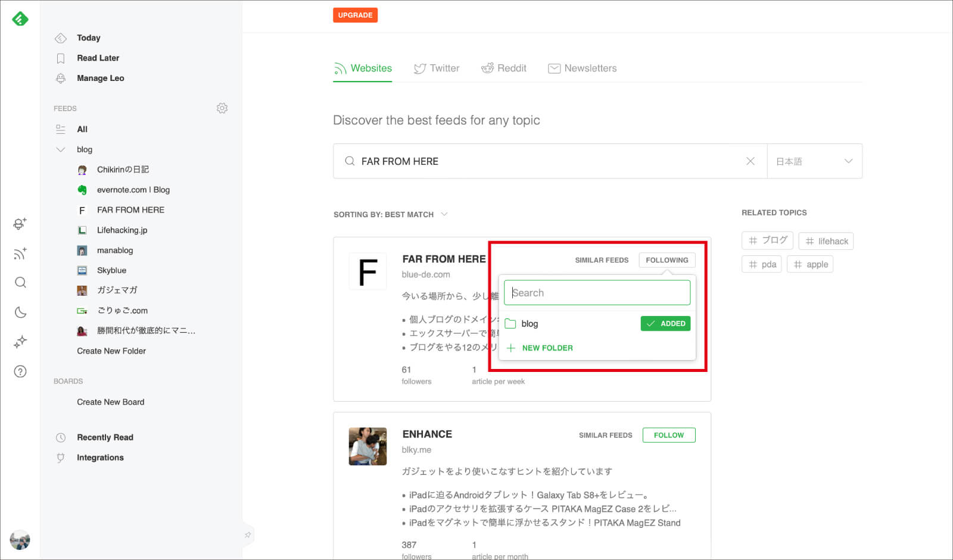Open evernote.com | Blog feed
Viewport: 953px width, 560px height.
(x=133, y=190)
